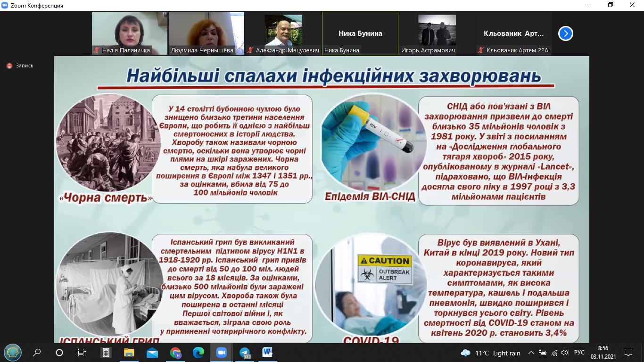Image resolution: width=644 pixels, height=362 pixels.
Task: Click the РУС input language indicator
Action: tap(579, 353)
